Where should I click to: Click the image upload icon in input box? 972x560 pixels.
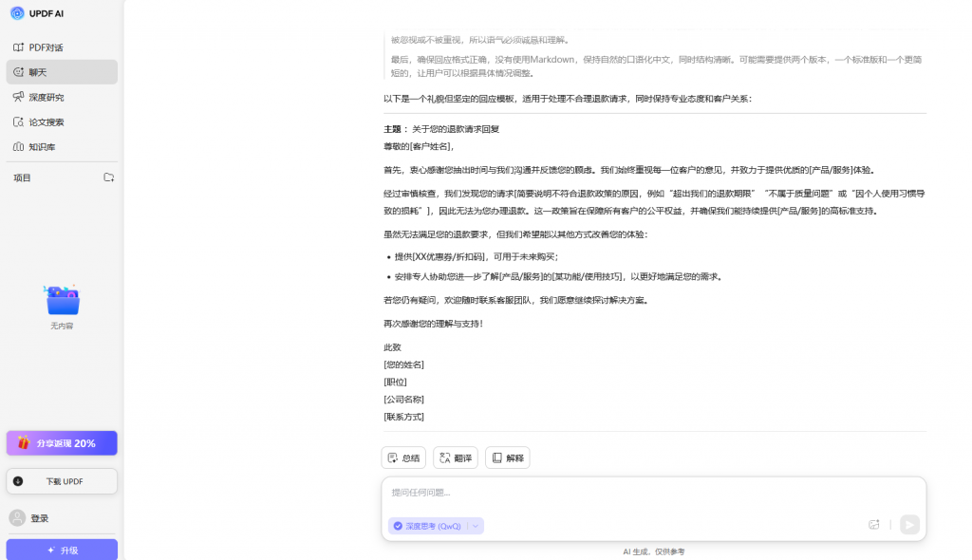[x=874, y=525]
